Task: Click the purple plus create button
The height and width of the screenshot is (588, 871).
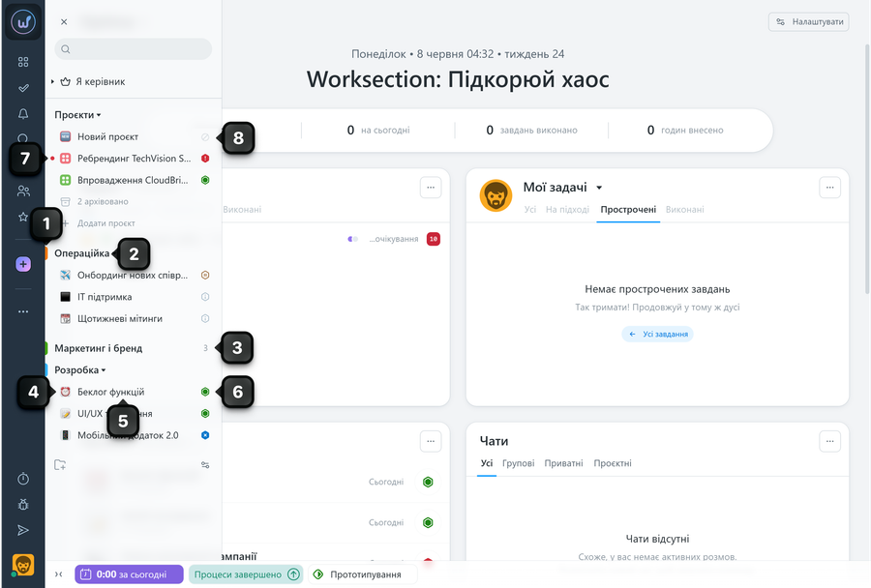Action: (x=23, y=264)
